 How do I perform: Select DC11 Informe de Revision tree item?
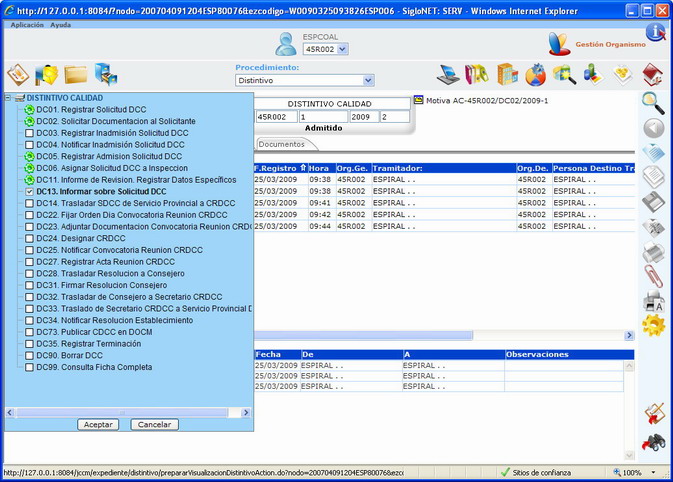pos(136,180)
